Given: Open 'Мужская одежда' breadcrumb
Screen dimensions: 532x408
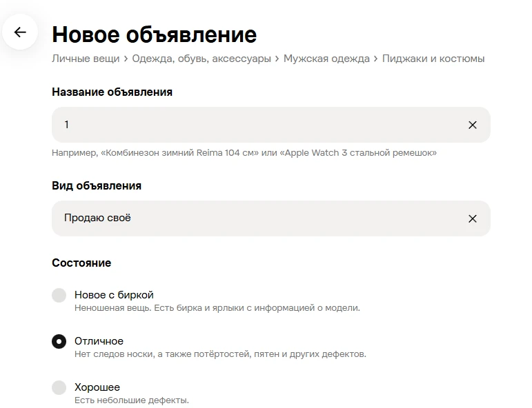Looking at the screenshot, I should tap(326, 59).
